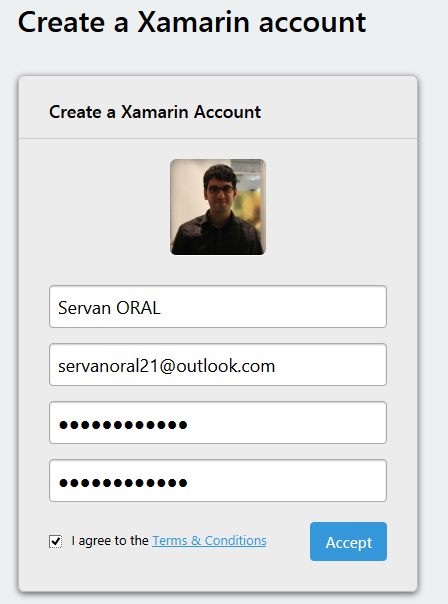Image resolution: width=448 pixels, height=604 pixels.
Task: Click the user profile photo
Action: 218,207
